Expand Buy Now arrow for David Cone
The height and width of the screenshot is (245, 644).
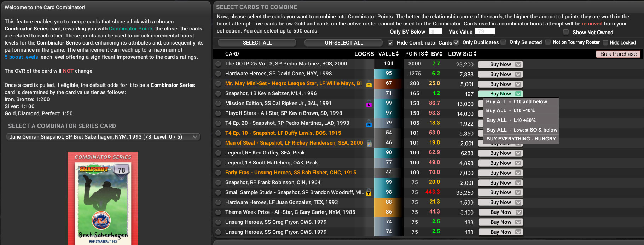(x=518, y=74)
